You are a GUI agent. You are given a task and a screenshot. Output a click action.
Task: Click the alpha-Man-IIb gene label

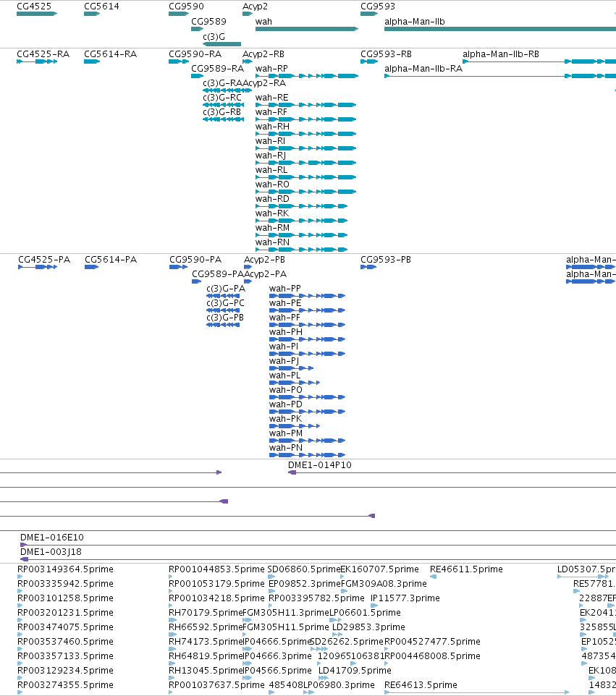(x=415, y=22)
